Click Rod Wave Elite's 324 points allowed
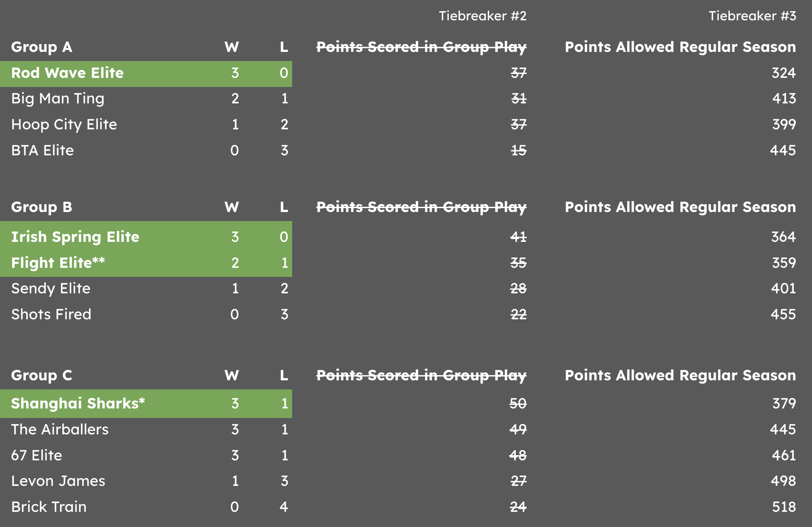Image resolution: width=812 pixels, height=527 pixels. click(783, 73)
